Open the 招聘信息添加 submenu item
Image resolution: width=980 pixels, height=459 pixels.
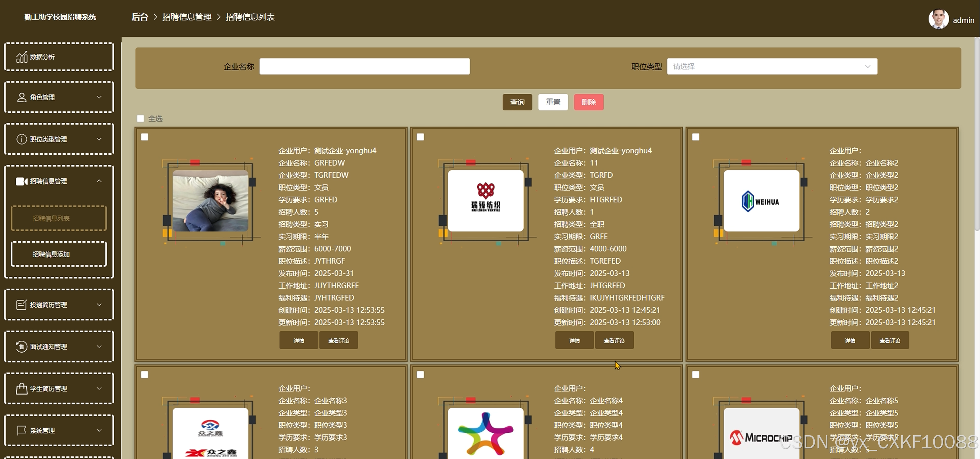tap(59, 254)
